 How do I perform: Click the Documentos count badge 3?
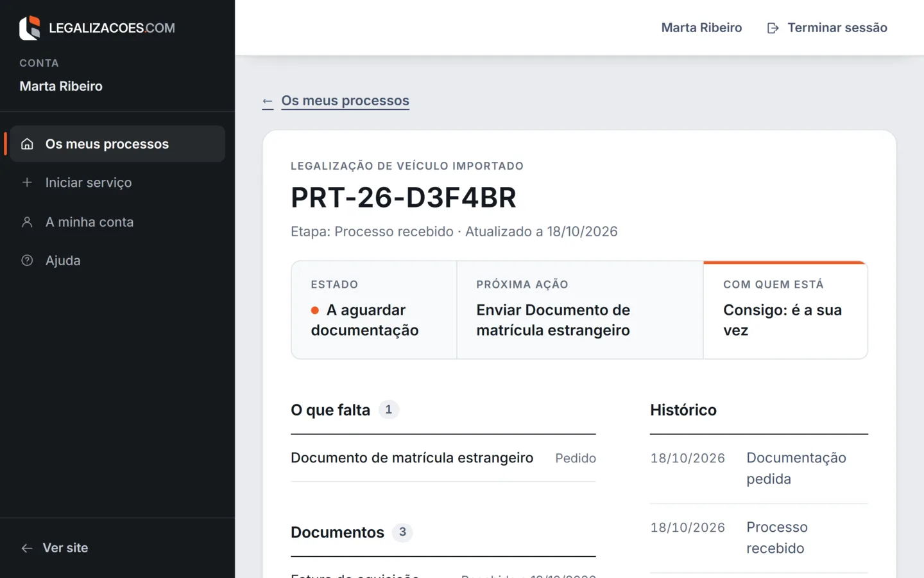point(402,532)
